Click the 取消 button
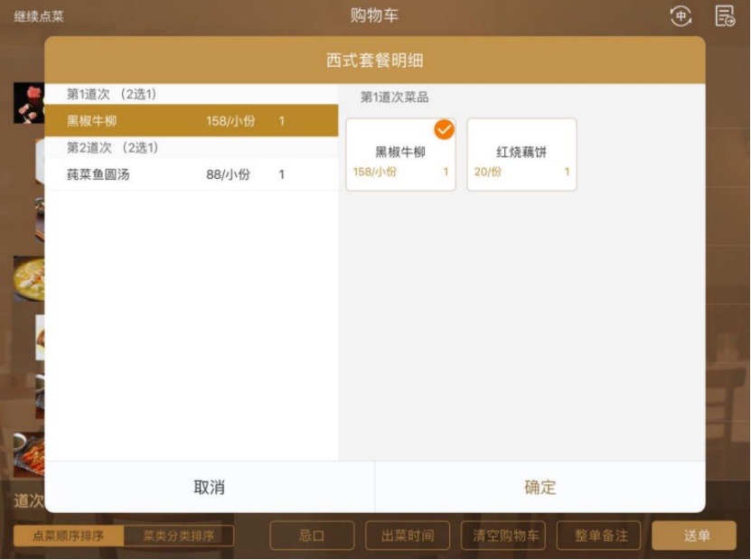 pos(210,487)
